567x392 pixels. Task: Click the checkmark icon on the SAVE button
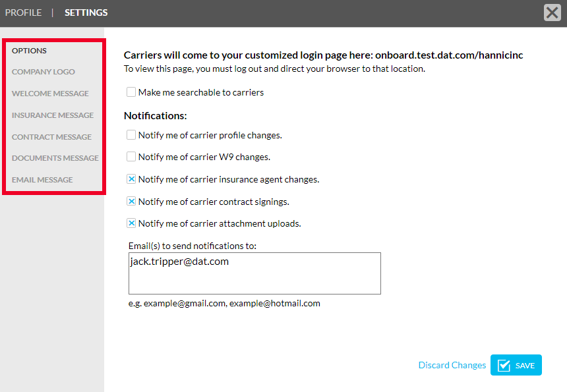(x=505, y=364)
